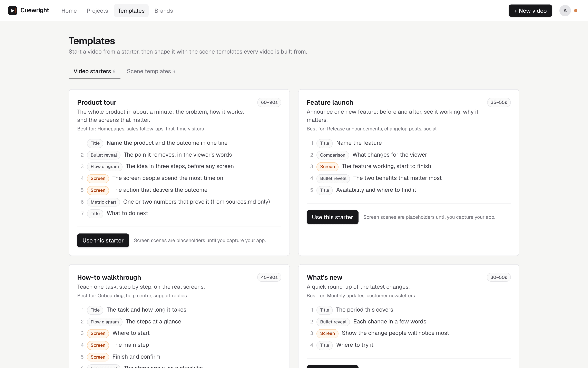The height and width of the screenshot is (368, 588).
Task: Click 'Name the feature' scene row
Action: [409, 143]
